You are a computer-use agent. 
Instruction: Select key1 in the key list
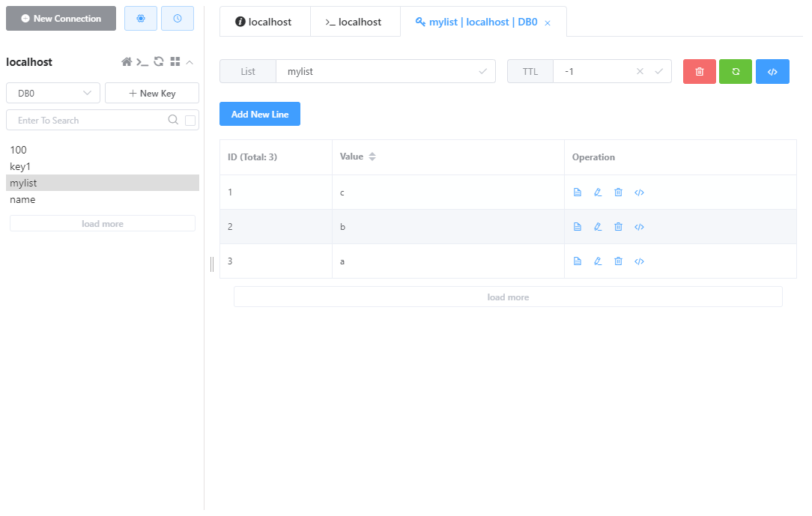103,166
